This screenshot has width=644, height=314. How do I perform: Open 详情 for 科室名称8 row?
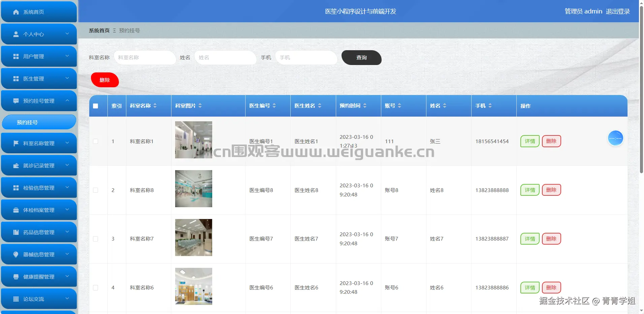(x=530, y=190)
